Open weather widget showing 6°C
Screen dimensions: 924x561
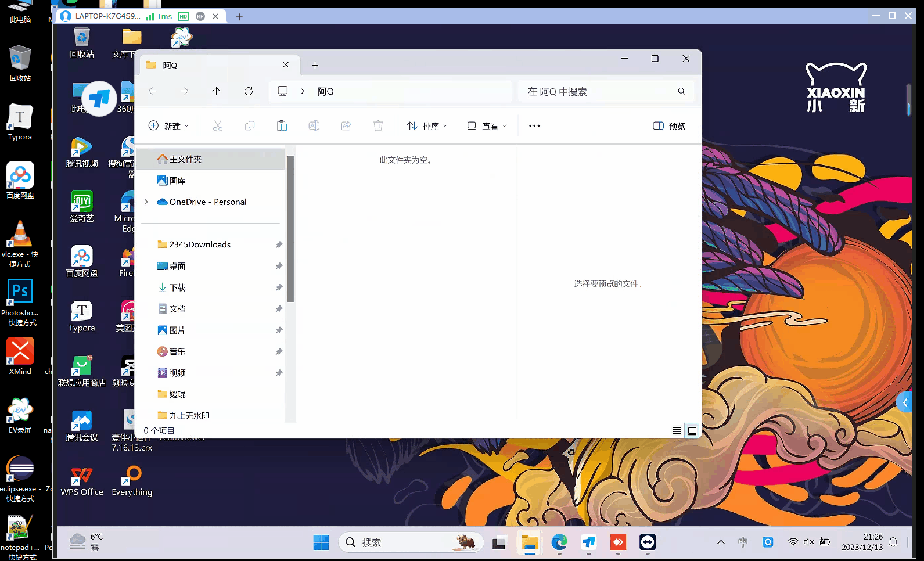point(86,542)
